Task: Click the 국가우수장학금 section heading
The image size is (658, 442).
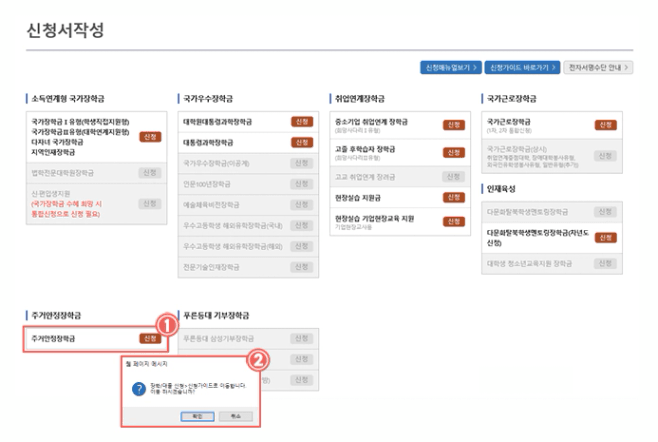Action: [x=208, y=99]
